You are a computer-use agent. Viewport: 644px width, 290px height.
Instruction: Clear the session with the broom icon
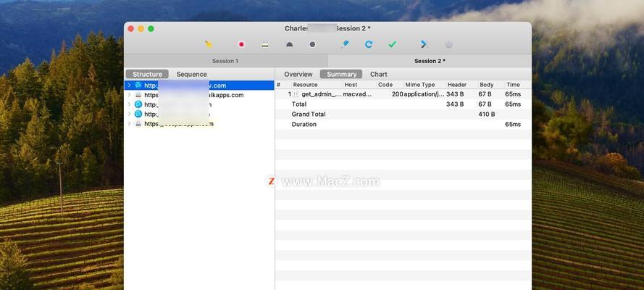click(209, 44)
